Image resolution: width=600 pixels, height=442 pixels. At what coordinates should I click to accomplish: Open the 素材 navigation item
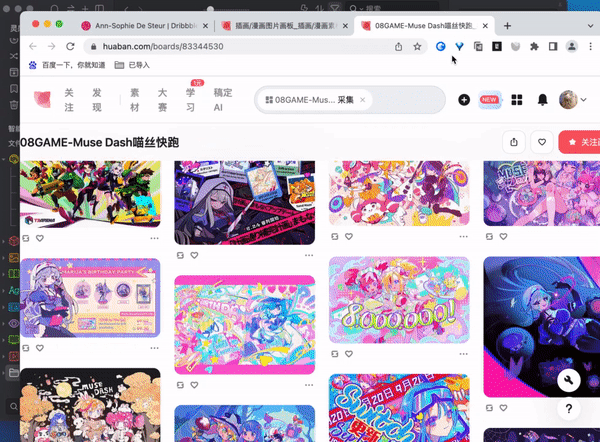click(x=135, y=100)
